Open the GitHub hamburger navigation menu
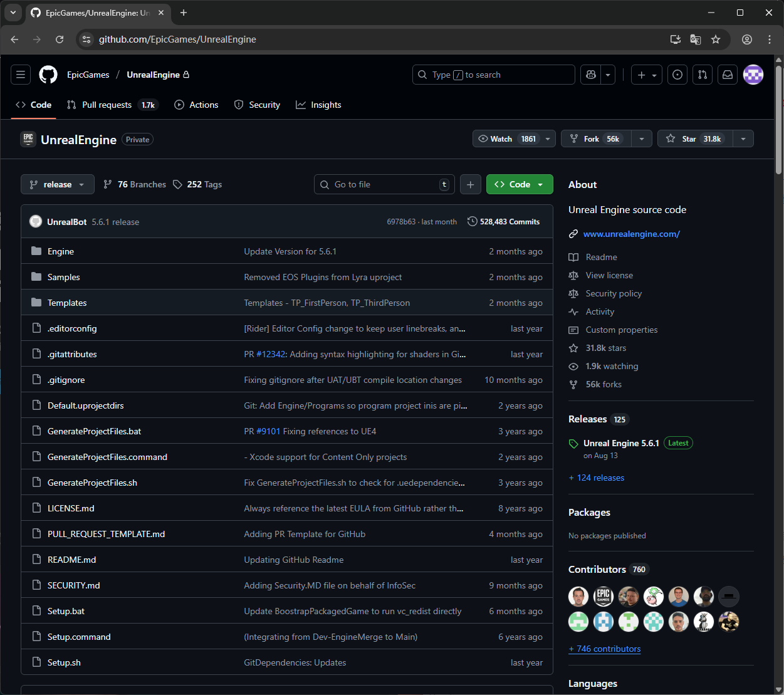 (x=21, y=75)
